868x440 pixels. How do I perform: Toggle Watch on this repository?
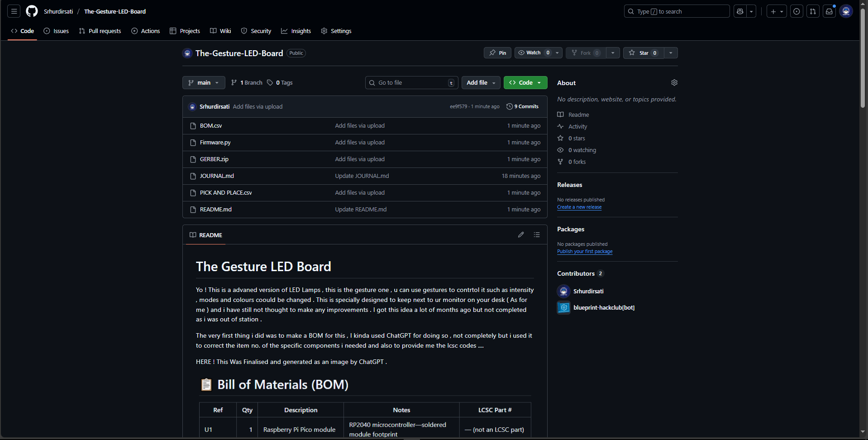pos(533,53)
